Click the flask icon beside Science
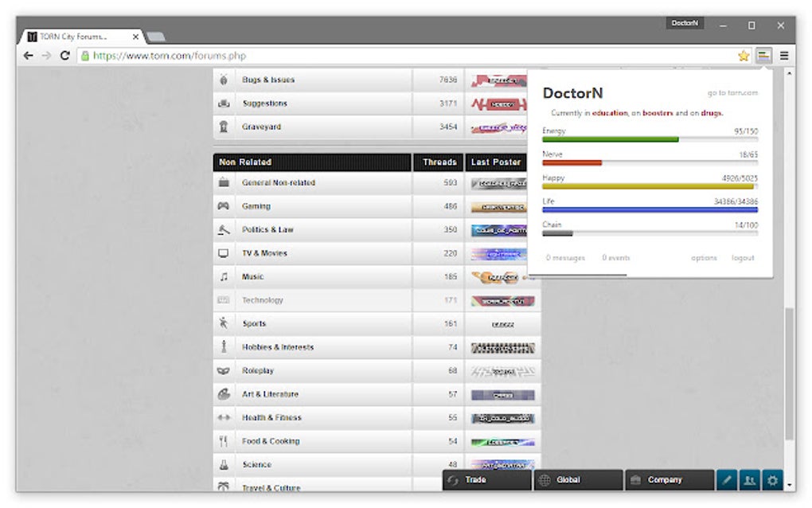 tap(225, 464)
